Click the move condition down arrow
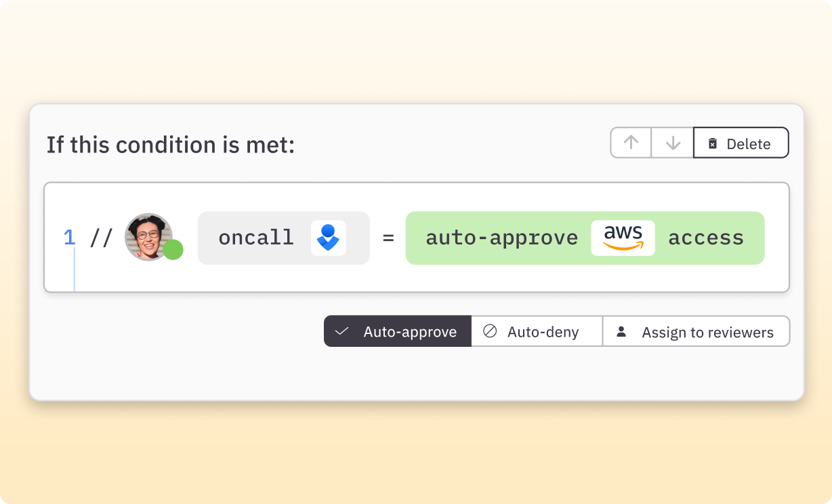832x504 pixels. tap(672, 143)
